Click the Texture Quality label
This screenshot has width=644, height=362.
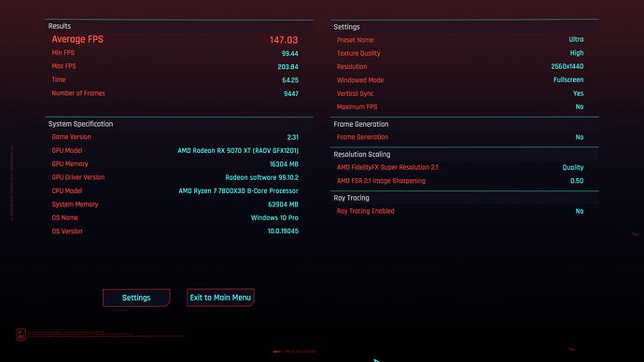coord(358,53)
